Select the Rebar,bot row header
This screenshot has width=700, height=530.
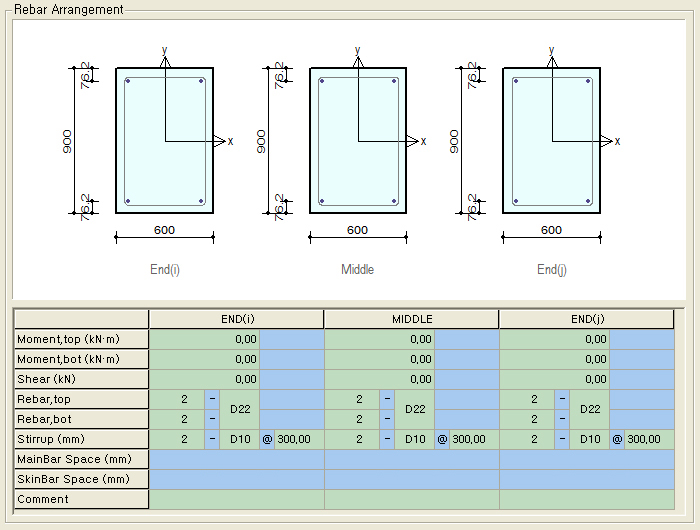coord(81,419)
